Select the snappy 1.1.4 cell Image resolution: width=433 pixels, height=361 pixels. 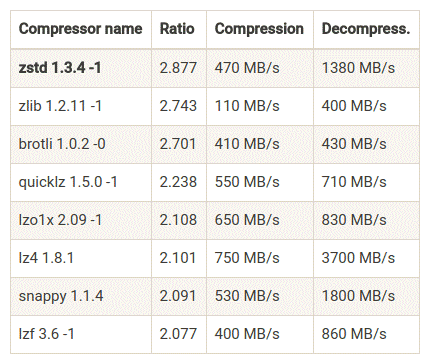click(x=81, y=296)
